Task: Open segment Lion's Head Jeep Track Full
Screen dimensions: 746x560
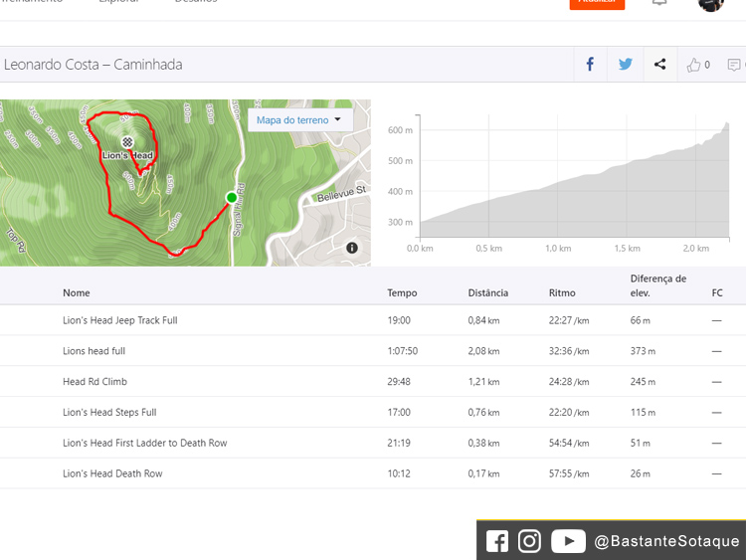Action: [x=120, y=320]
